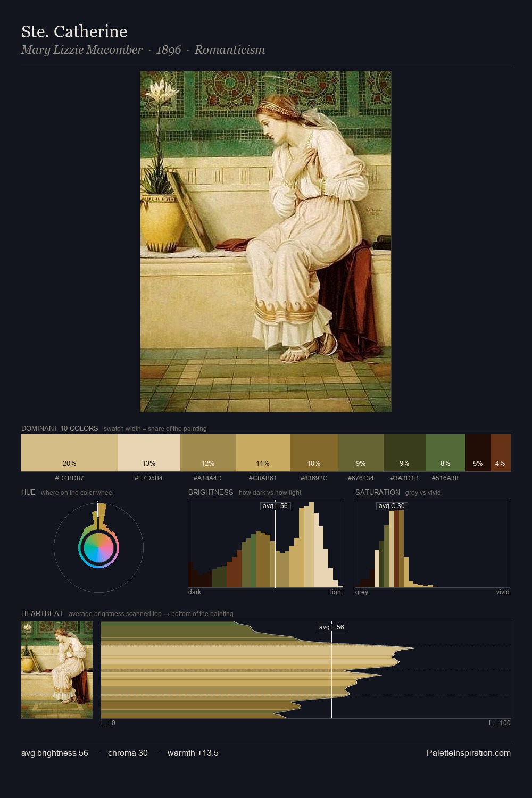The height and width of the screenshot is (798, 532).
Task: Pick the olive 9% swatch #676434
Action: tap(361, 453)
